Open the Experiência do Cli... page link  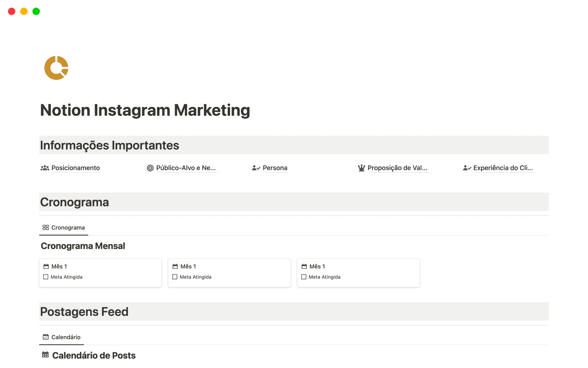[503, 168]
